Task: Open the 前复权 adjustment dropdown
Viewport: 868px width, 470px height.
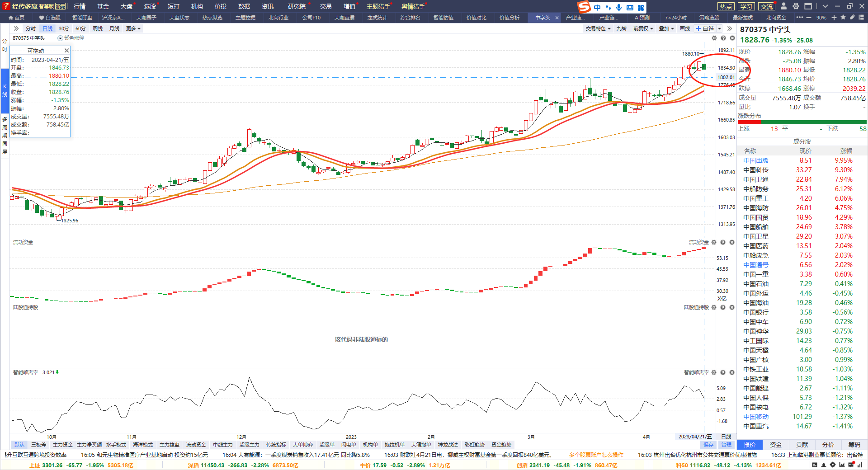Action: (643, 28)
